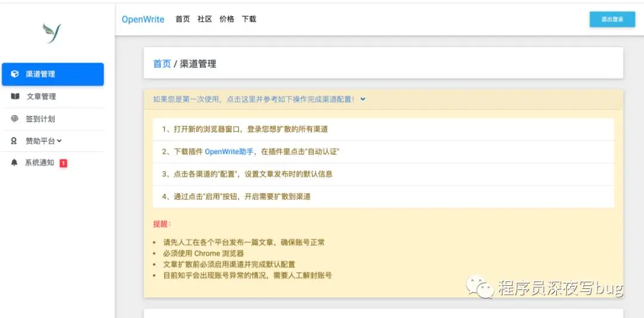The image size is (644, 318).
Task: Click the 请先人工在各个平台发布一篇文章 bullet
Action: [244, 242]
